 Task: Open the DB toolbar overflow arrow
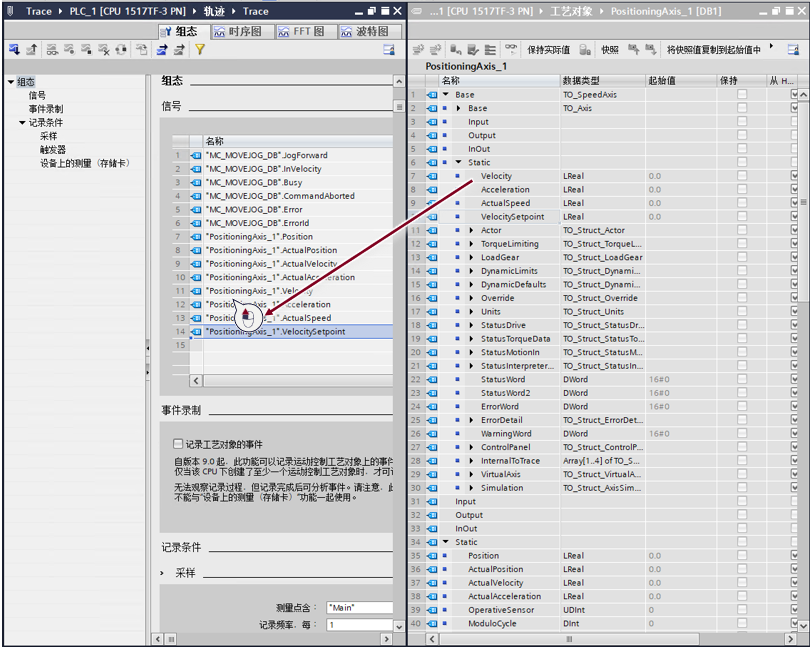771,46
